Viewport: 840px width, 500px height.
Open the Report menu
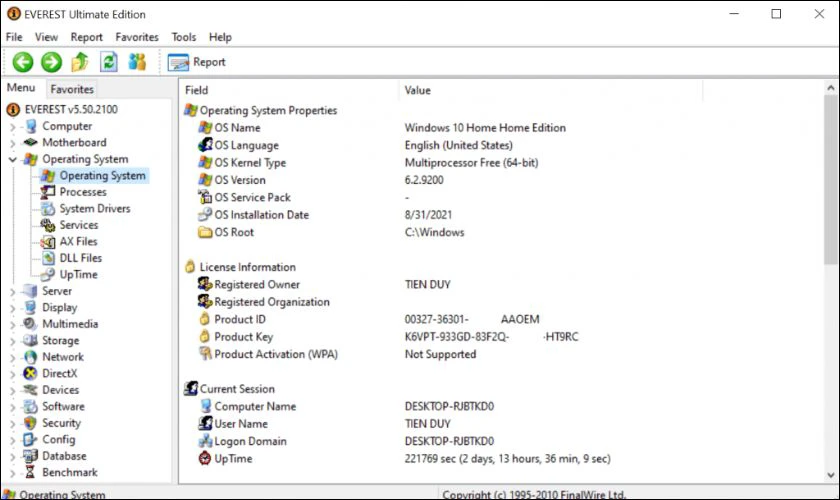coord(86,37)
